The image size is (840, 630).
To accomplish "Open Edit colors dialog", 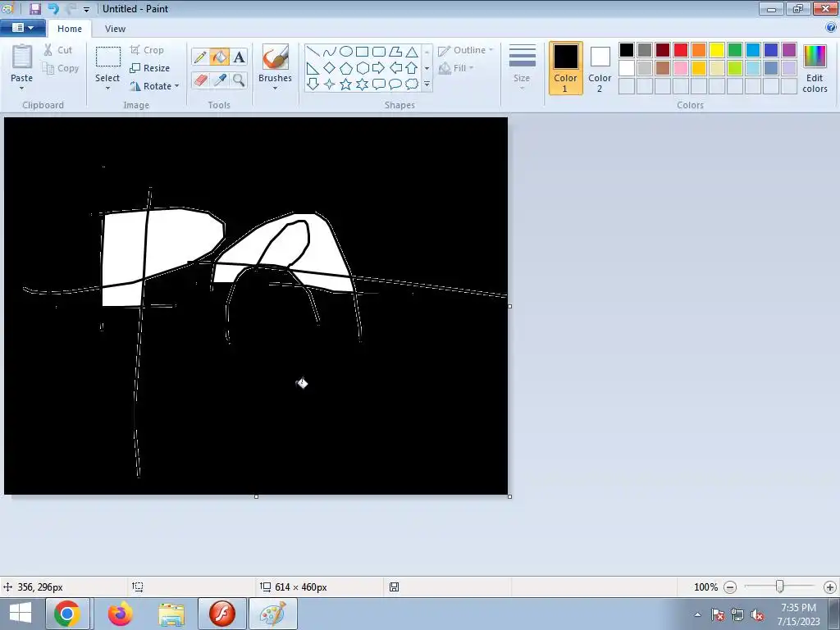I will (814, 68).
